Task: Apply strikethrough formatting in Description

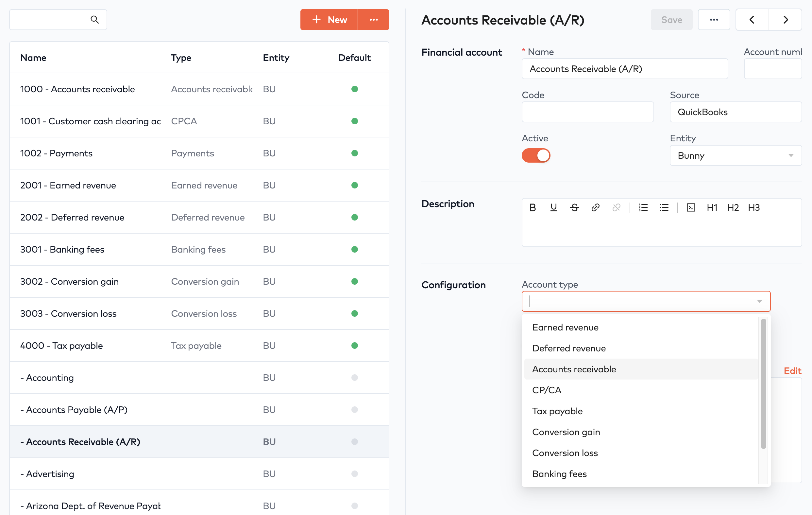Action: [575, 207]
